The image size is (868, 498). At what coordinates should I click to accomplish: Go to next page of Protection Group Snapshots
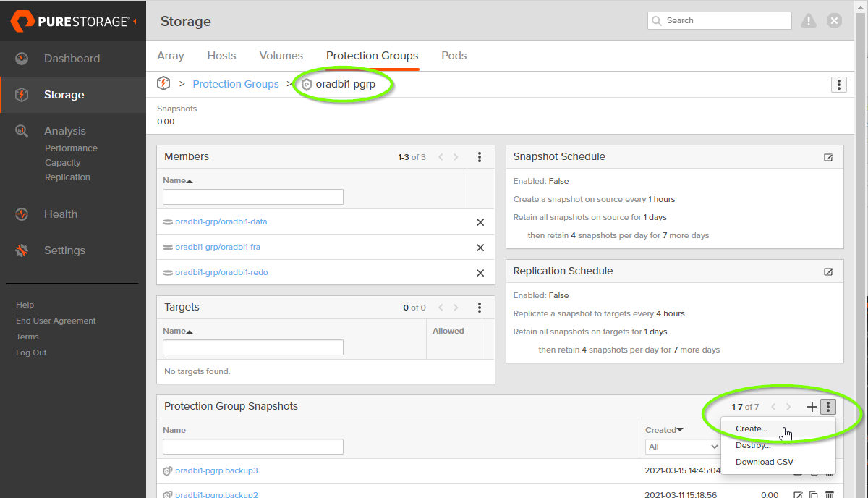pos(788,407)
